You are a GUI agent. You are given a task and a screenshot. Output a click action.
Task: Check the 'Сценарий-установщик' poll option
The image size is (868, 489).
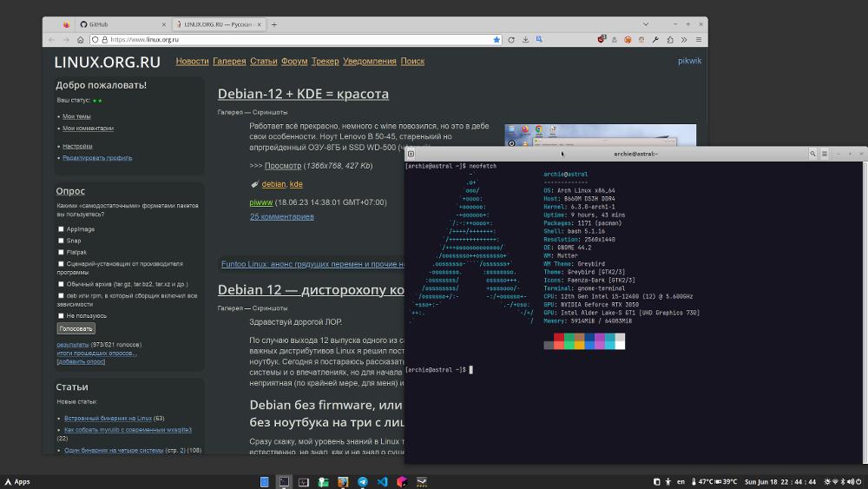[x=61, y=263]
